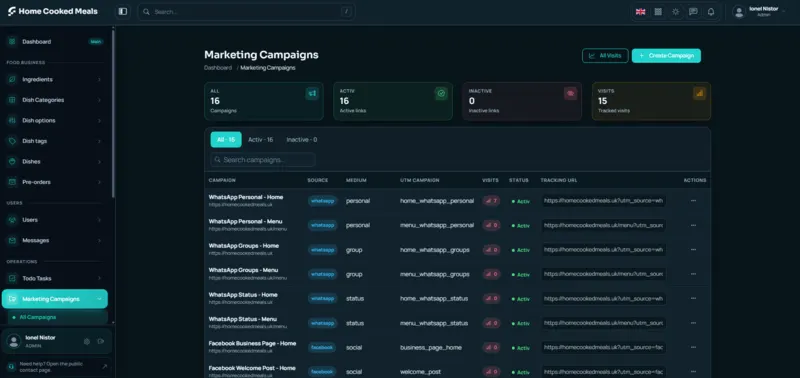Click the Dish tags sidebar icon

click(12, 141)
